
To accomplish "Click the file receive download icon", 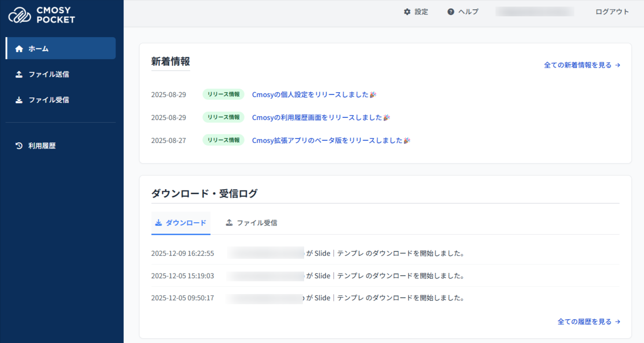I will [x=19, y=100].
